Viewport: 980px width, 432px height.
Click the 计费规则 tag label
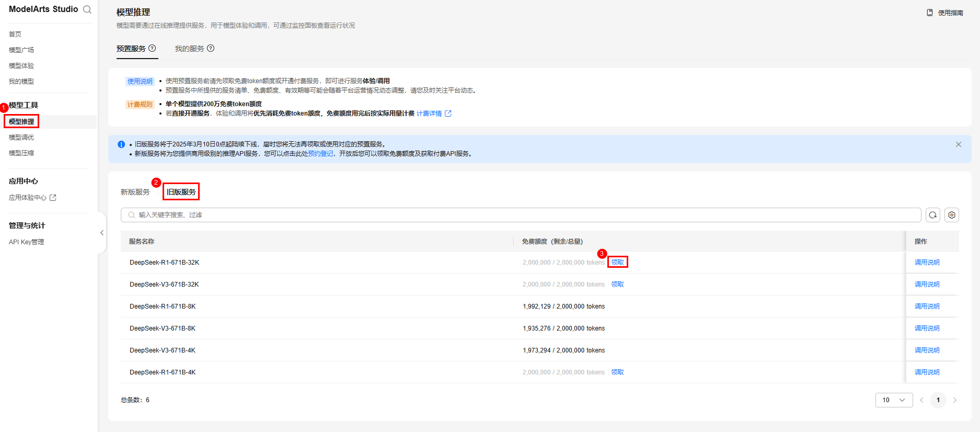coord(140,104)
